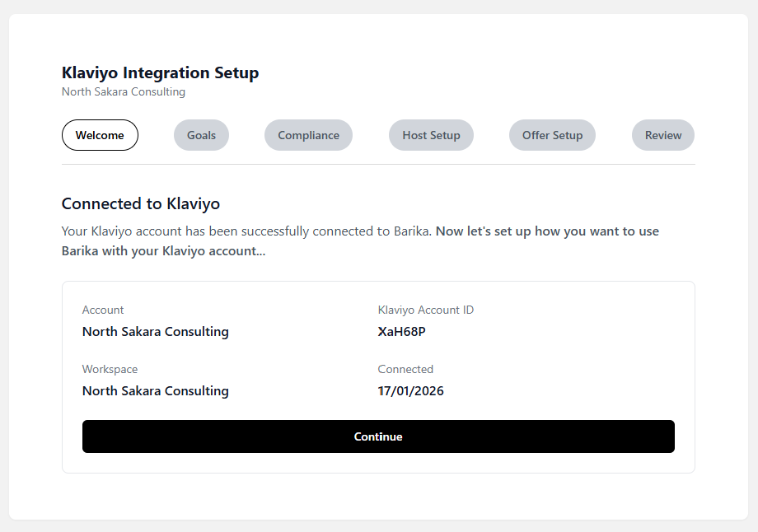The height and width of the screenshot is (532, 758).
Task: Click the Continue button
Action: coord(378,436)
